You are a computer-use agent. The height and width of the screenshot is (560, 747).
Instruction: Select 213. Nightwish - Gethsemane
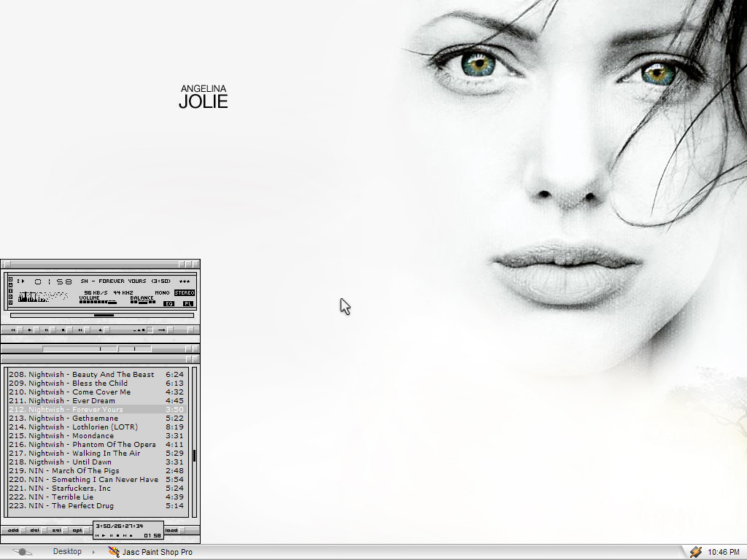(96, 418)
